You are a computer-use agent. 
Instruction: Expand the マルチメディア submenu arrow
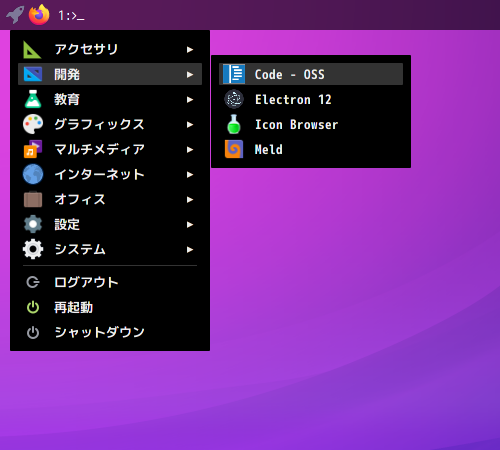[190, 150]
